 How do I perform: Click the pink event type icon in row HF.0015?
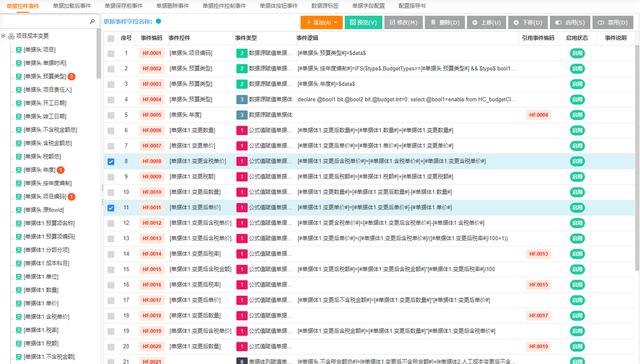(x=242, y=269)
